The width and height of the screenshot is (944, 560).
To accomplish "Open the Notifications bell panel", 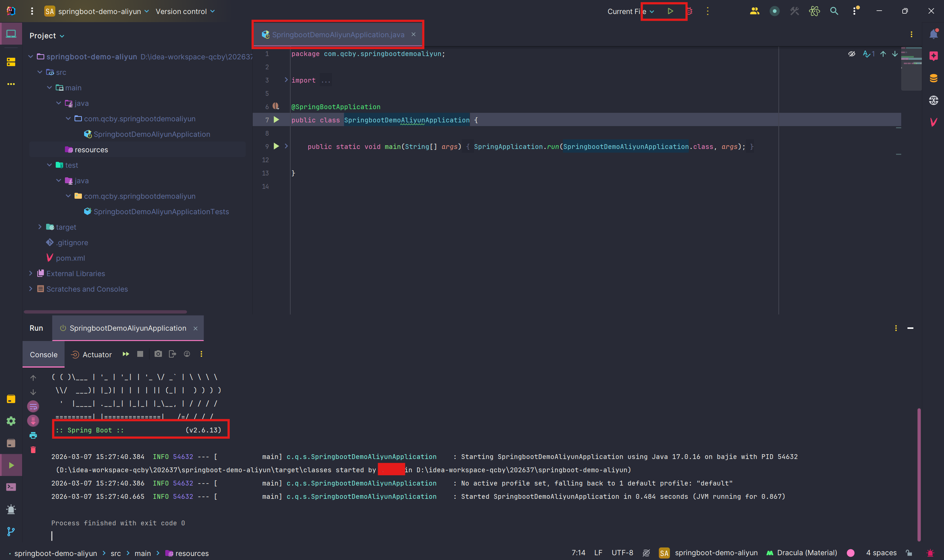I will [933, 34].
